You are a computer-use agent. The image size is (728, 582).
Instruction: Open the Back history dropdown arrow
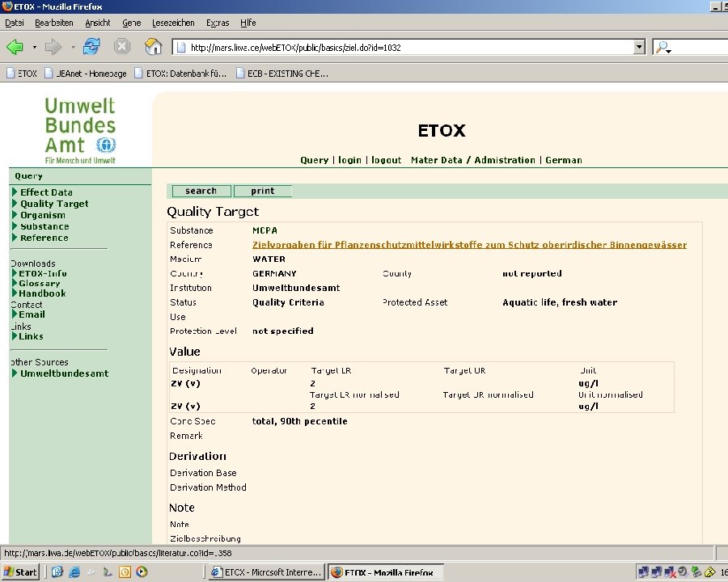click(x=34, y=47)
